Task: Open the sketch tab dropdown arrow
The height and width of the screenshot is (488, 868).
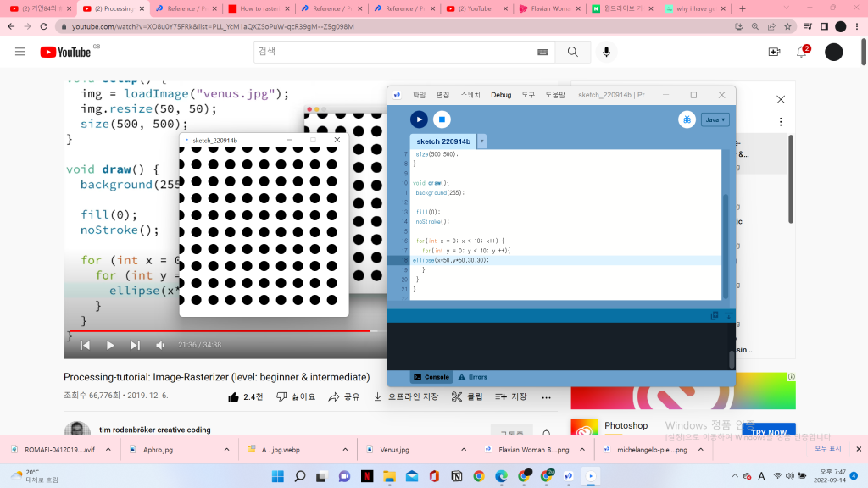Action: click(482, 141)
